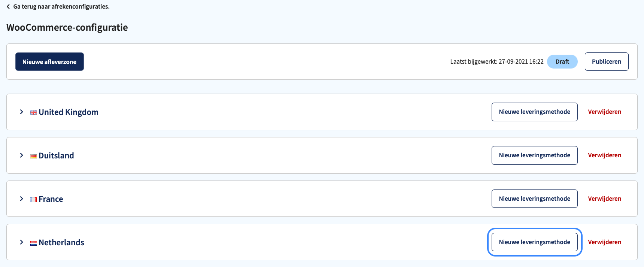Expand the France zone chevron

click(x=21, y=199)
